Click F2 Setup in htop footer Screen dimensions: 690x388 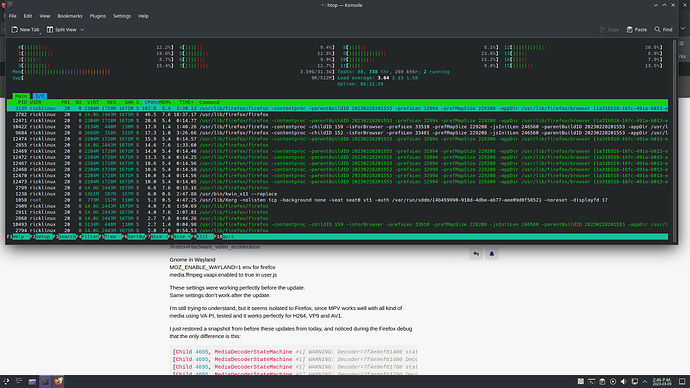[41, 237]
